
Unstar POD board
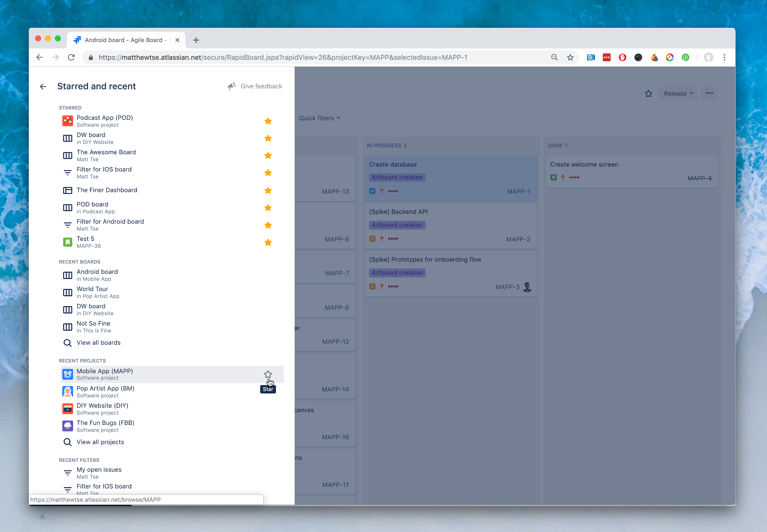[x=268, y=208]
